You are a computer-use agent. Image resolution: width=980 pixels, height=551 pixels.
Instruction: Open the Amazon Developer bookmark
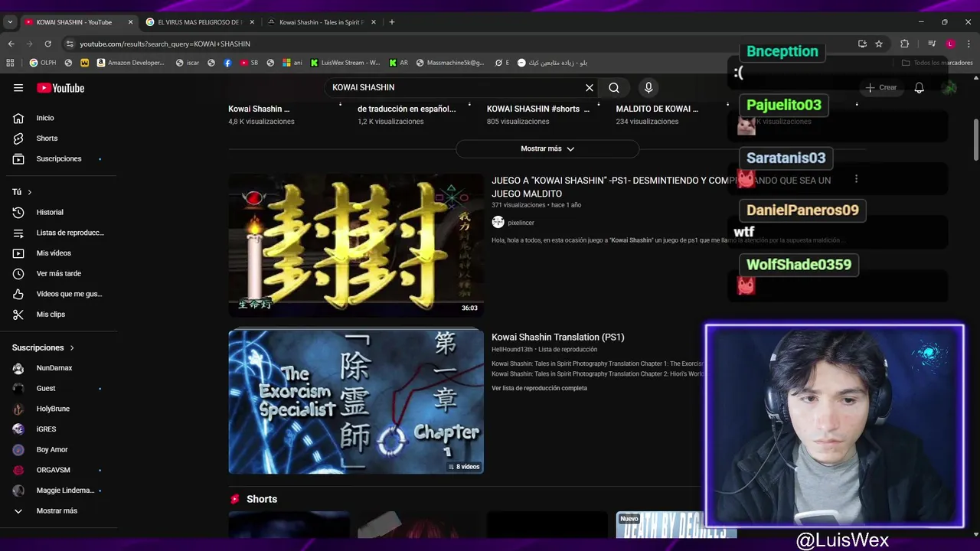[x=131, y=63]
